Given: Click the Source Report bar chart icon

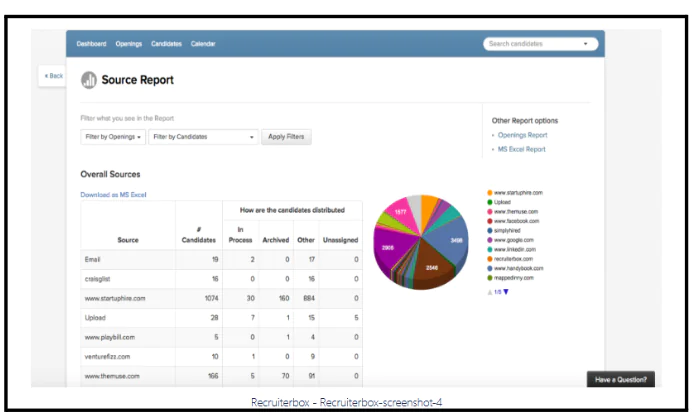Looking at the screenshot, I should click(x=89, y=80).
